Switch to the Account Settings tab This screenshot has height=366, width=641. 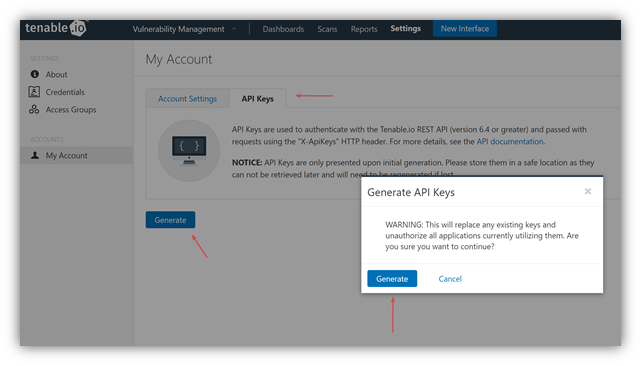(x=188, y=99)
